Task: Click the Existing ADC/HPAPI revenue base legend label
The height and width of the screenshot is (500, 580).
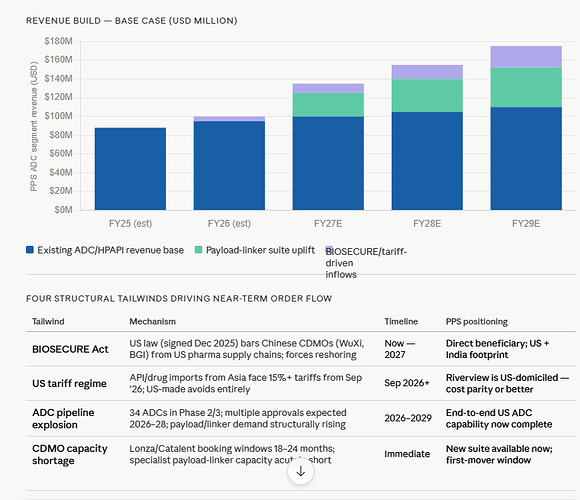Action: (110, 250)
